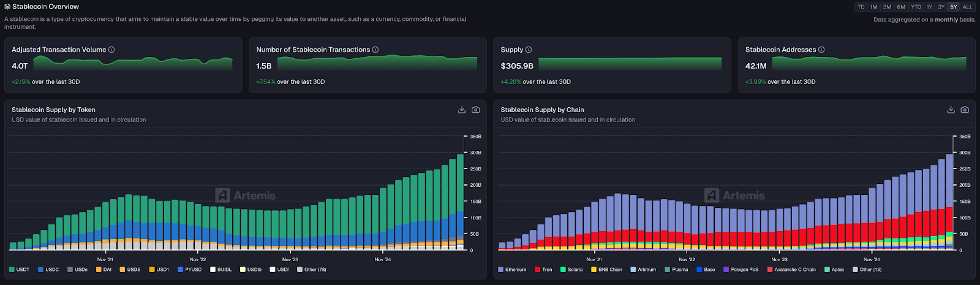Click the +2.19% change figure
The height and width of the screenshot is (285, 980).
(21, 82)
